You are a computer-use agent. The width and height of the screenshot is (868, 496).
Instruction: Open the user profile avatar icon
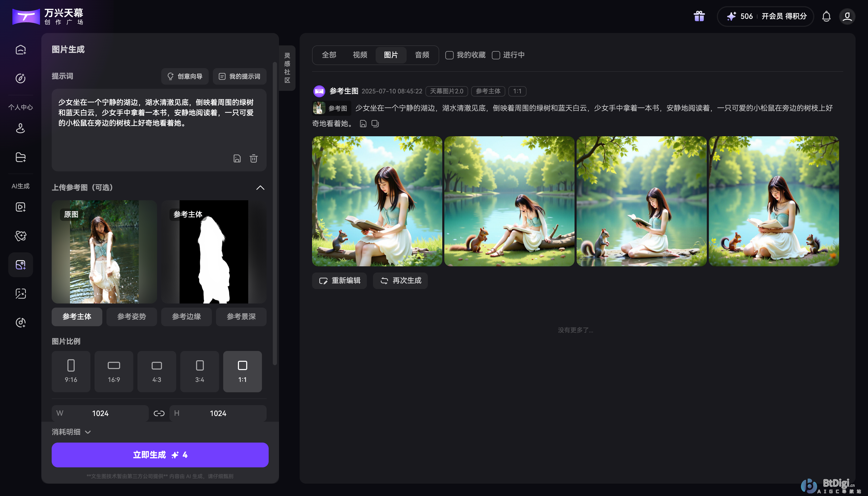[847, 16]
